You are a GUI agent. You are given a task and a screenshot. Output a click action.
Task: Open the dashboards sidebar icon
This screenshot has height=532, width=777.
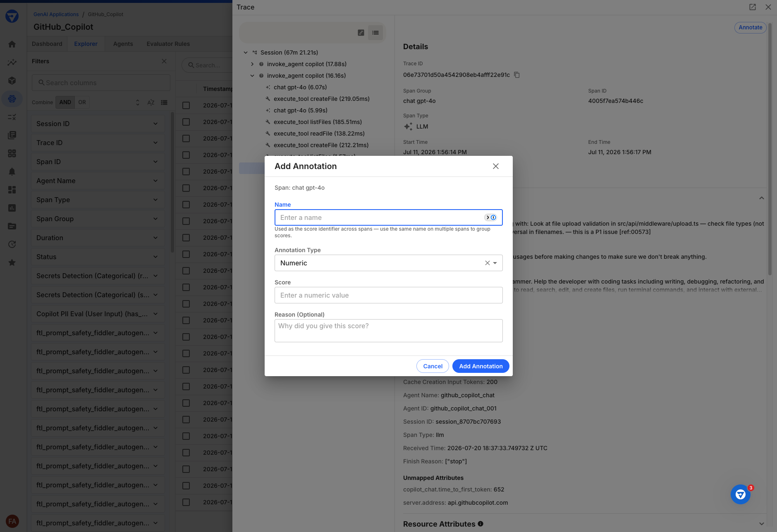(x=12, y=190)
